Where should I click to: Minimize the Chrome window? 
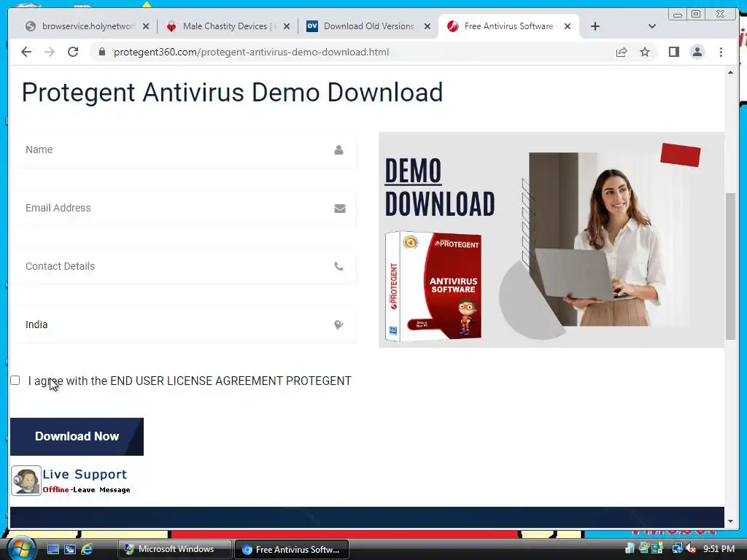(678, 15)
